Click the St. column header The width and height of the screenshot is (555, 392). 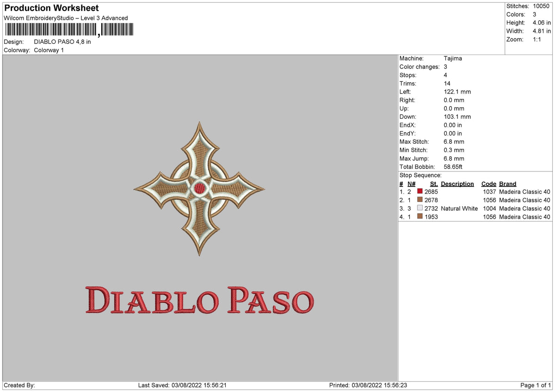(433, 184)
